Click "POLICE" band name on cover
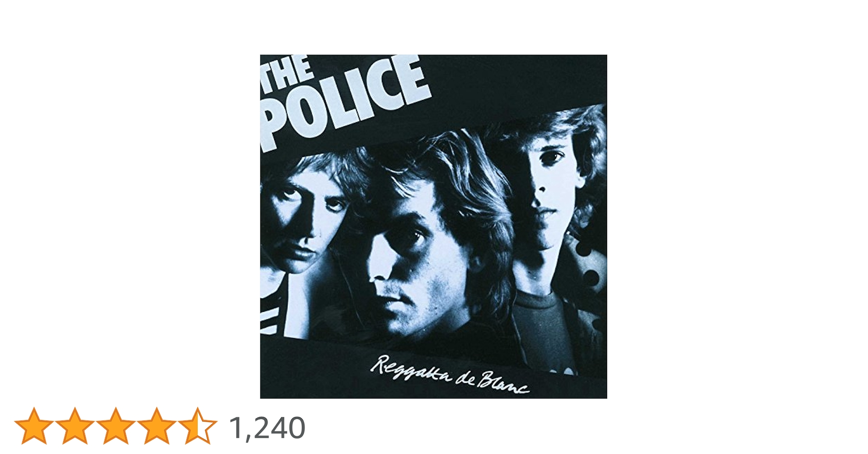Image resolution: width=868 pixels, height=454 pixels. coord(345,104)
